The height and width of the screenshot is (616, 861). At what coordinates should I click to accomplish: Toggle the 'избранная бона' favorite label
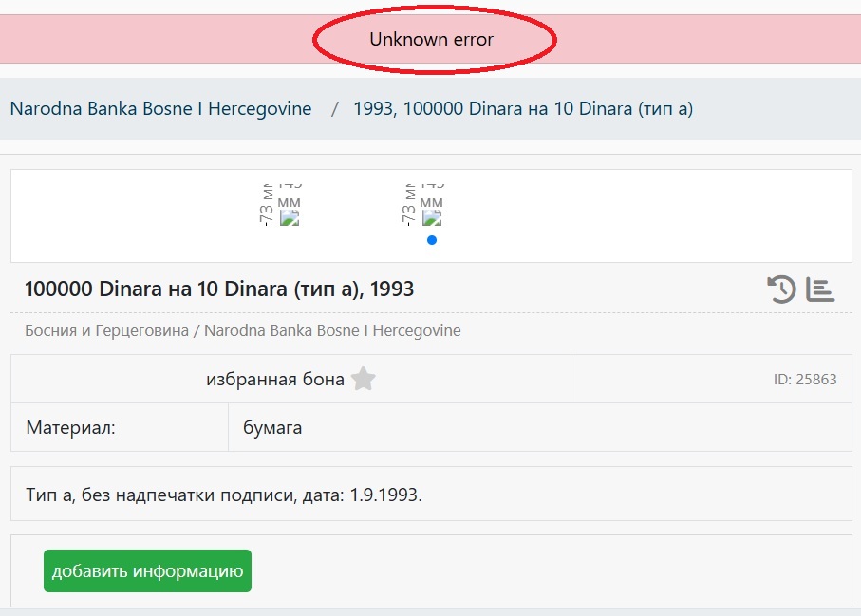tap(275, 380)
